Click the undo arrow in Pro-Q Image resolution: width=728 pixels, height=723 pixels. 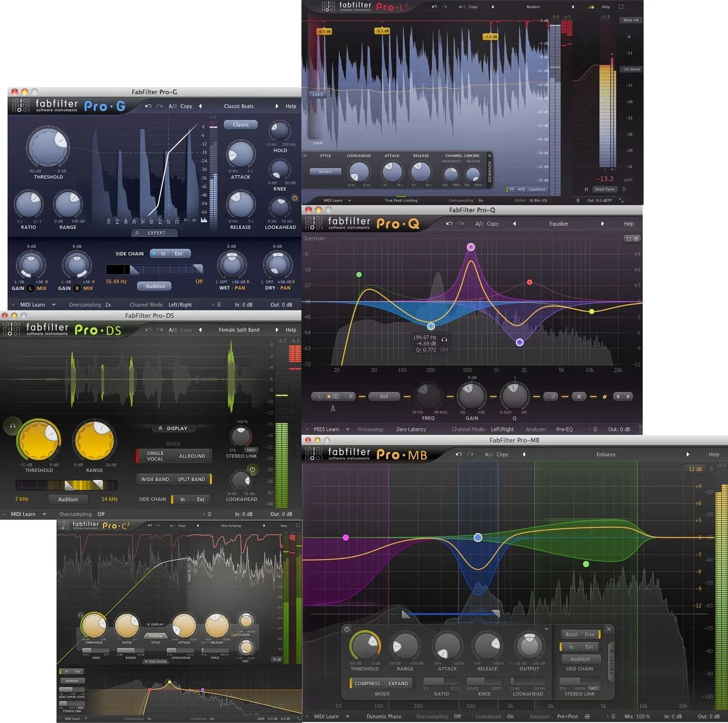coord(449,224)
